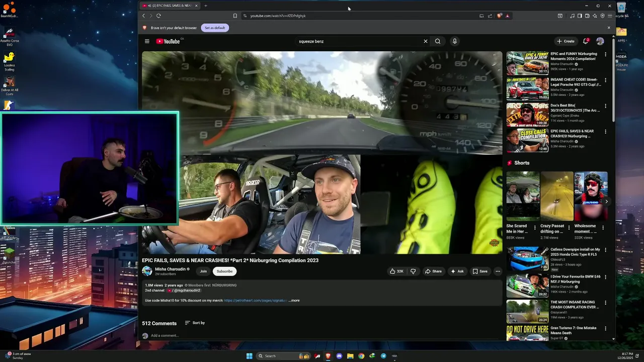Open the Create button menu
This screenshot has height=362, width=644.
(566, 41)
